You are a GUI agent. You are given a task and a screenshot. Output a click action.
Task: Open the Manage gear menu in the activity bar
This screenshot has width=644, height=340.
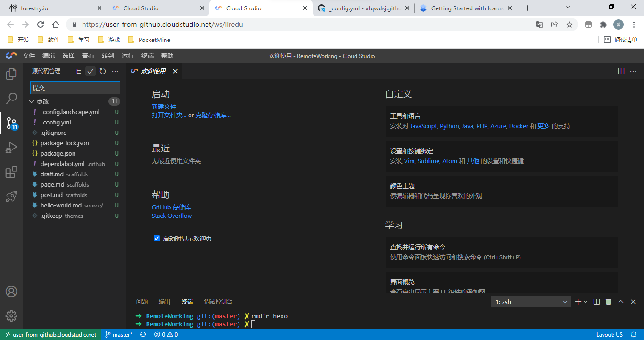(11, 316)
